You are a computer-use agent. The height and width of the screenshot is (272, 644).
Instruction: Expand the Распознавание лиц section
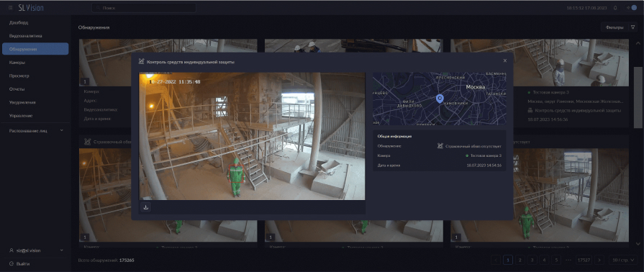coord(35,131)
